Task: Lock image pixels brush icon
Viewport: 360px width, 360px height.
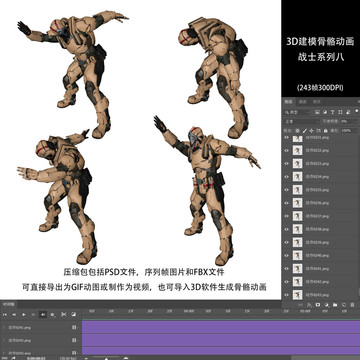Action: (305, 130)
